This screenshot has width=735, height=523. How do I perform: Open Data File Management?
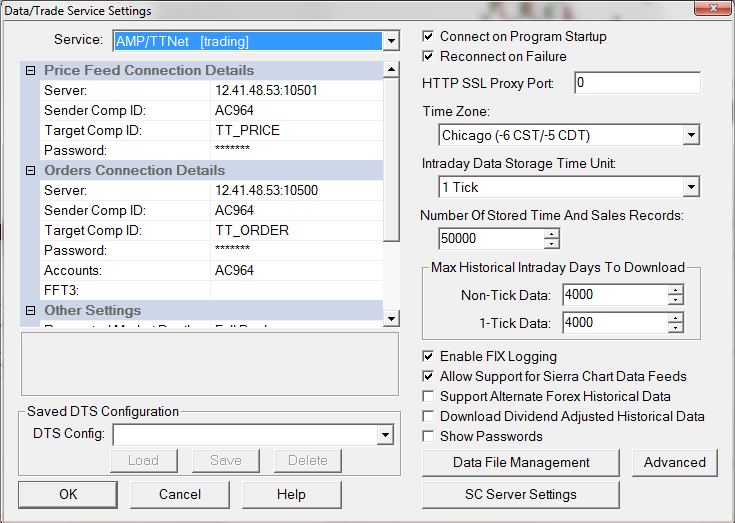[x=521, y=463]
